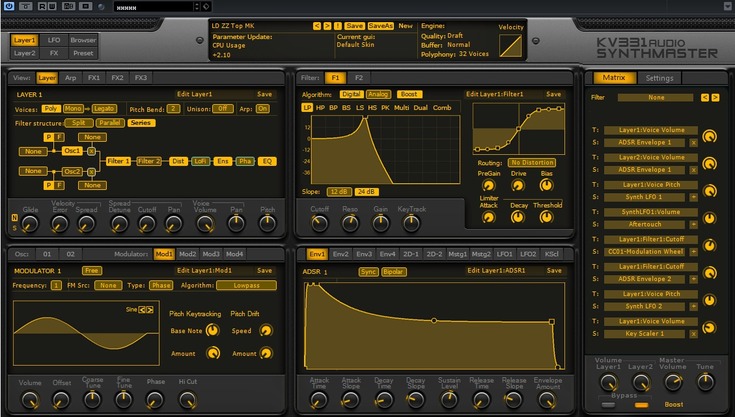Image resolution: width=735 pixels, height=417 pixels.
Task: Select previous matrix filter arrow
Action: [x=705, y=97]
